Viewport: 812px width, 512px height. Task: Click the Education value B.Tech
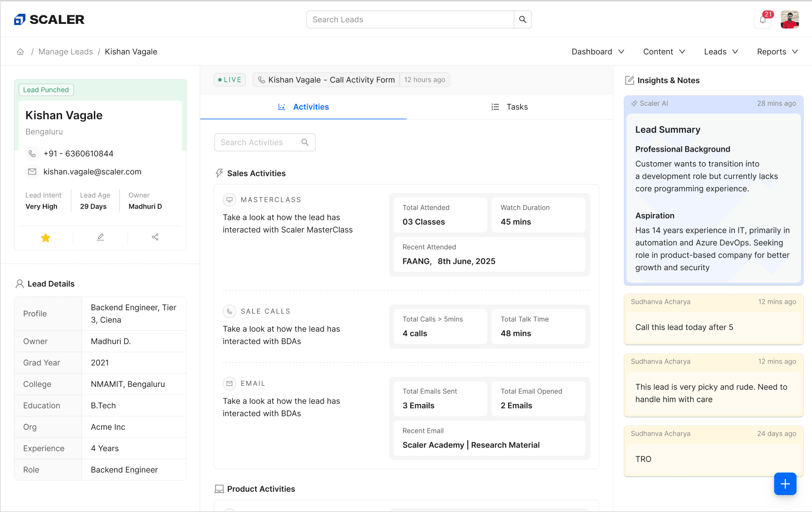coord(103,405)
